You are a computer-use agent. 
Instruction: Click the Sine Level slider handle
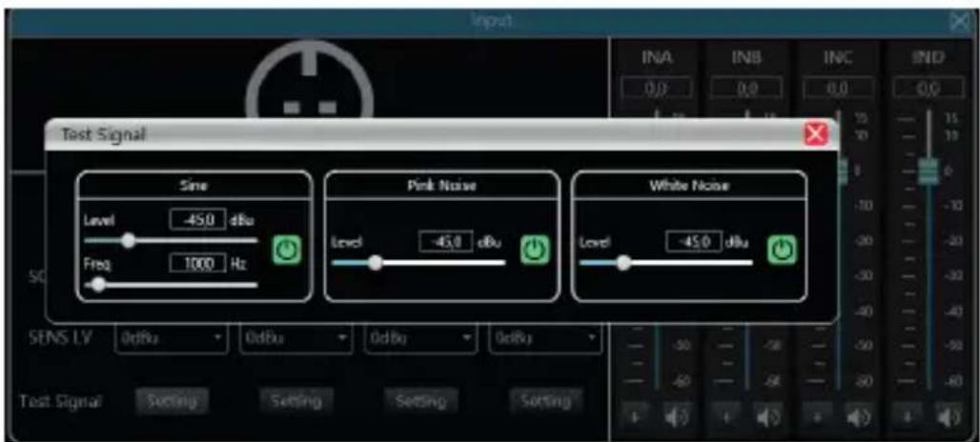(x=129, y=240)
